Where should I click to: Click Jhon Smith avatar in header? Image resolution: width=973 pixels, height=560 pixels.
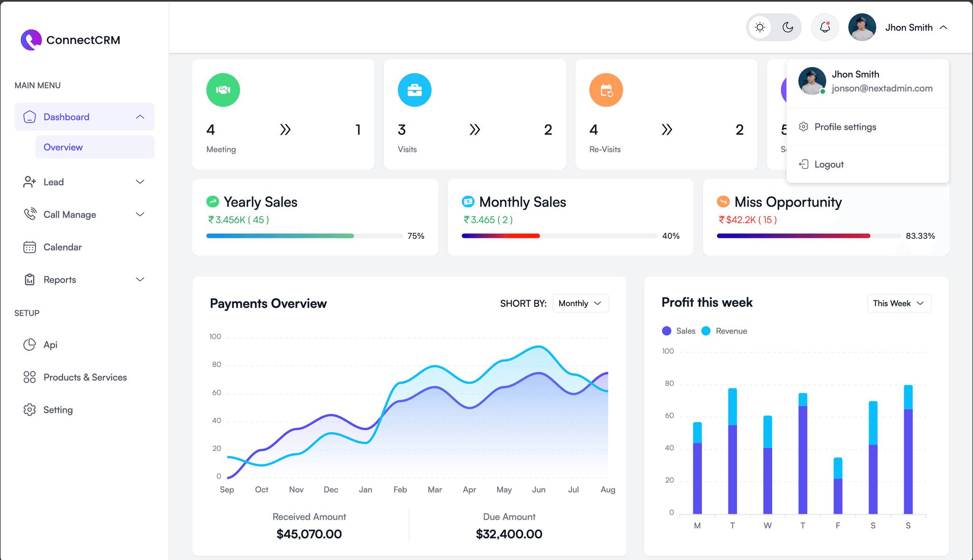[x=862, y=28]
